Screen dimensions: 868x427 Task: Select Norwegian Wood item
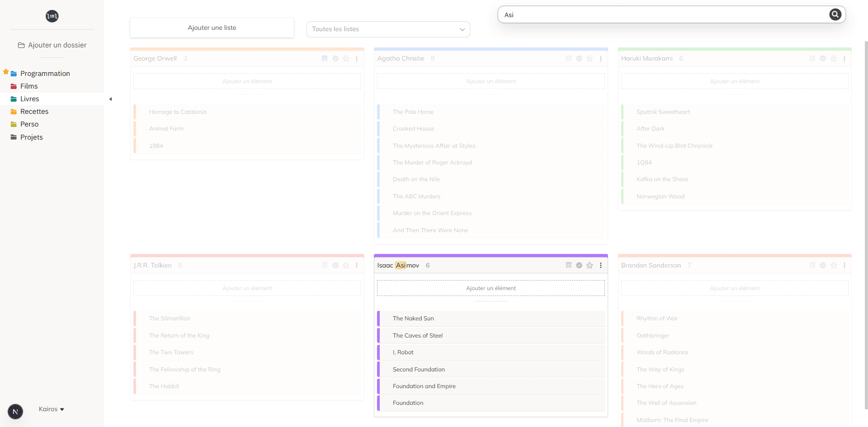tap(735, 197)
